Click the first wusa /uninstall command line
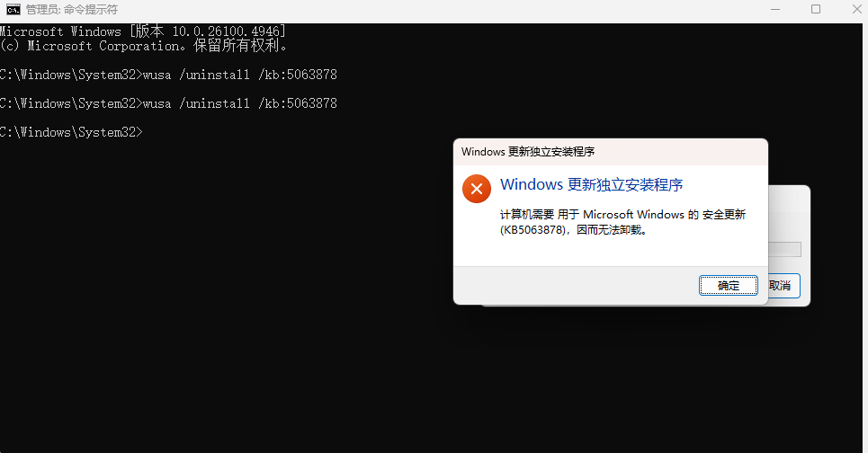Image resolution: width=868 pixels, height=453 pixels. pos(168,75)
